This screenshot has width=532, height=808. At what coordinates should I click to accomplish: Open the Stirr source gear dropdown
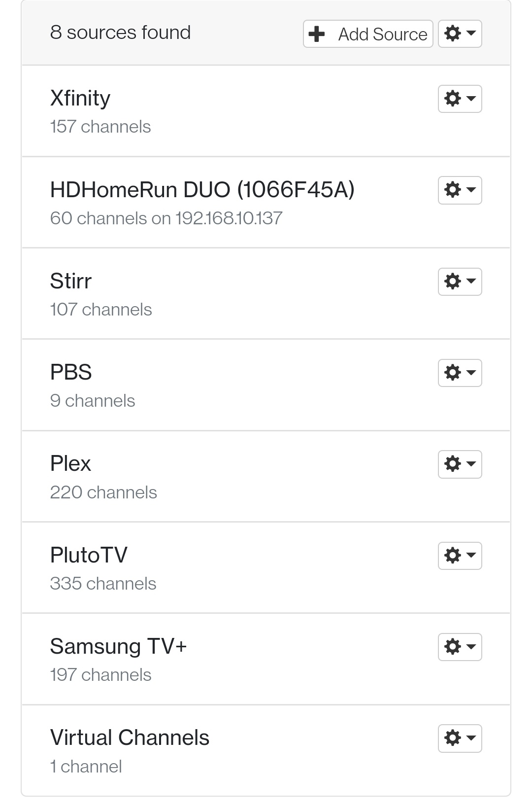pyautogui.click(x=460, y=281)
